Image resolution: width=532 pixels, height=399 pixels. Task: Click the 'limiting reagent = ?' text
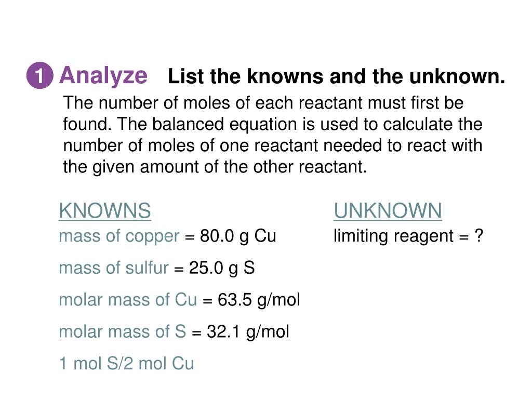408,236
